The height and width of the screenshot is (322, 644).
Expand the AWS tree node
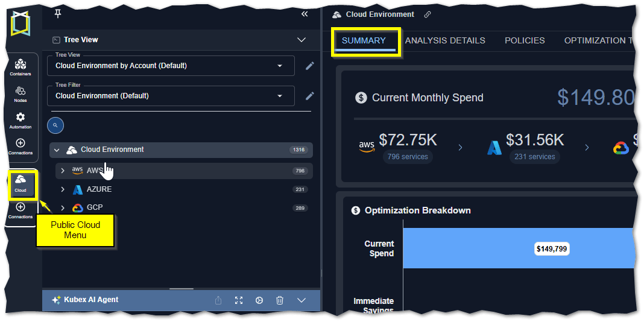point(63,171)
